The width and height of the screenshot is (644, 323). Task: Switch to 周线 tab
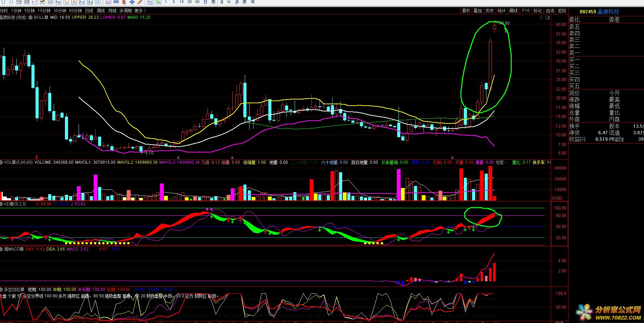[100, 11]
